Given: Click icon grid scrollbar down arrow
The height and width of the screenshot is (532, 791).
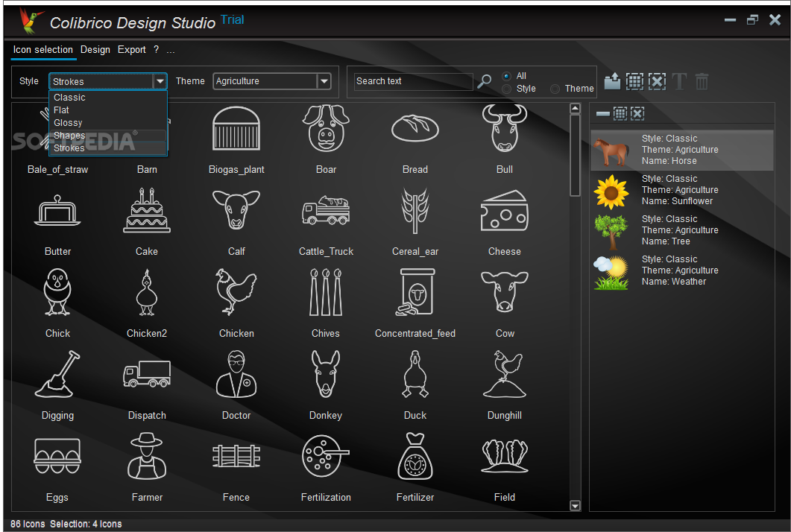Looking at the screenshot, I should [x=575, y=505].
